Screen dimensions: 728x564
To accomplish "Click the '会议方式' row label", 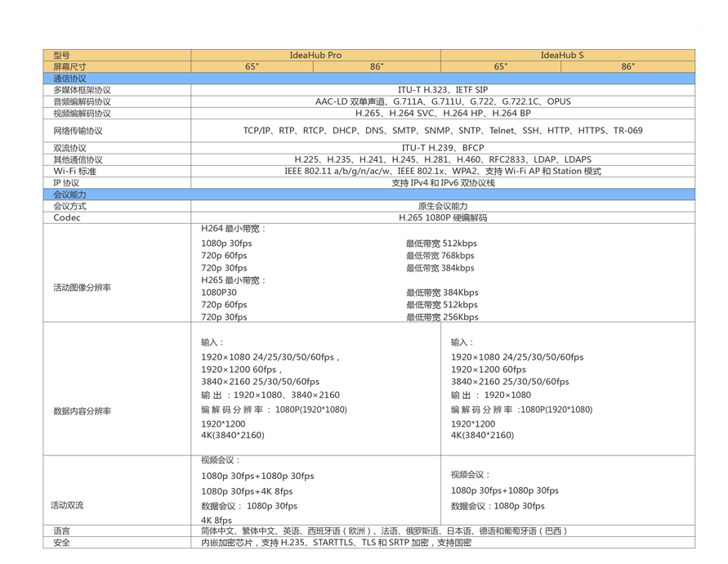I will pyautogui.click(x=69, y=206).
